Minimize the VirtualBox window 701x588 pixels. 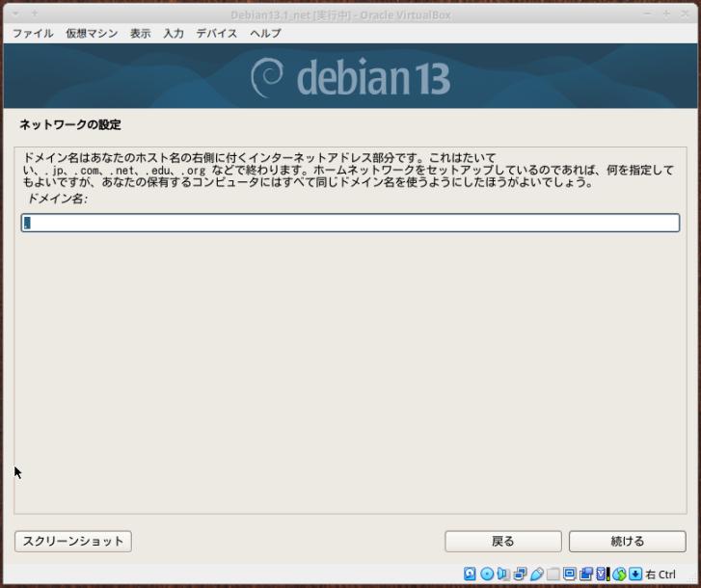647,13
